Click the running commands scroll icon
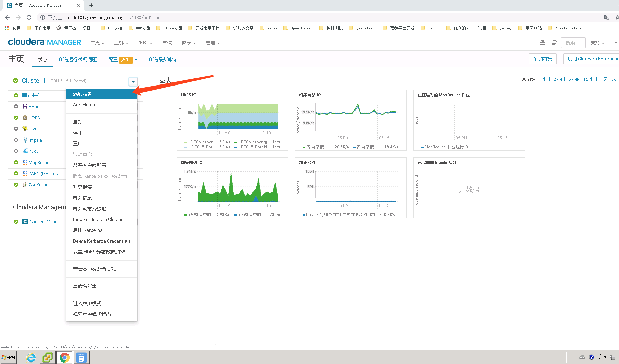The height and width of the screenshot is (364, 619). pyautogui.click(x=554, y=43)
